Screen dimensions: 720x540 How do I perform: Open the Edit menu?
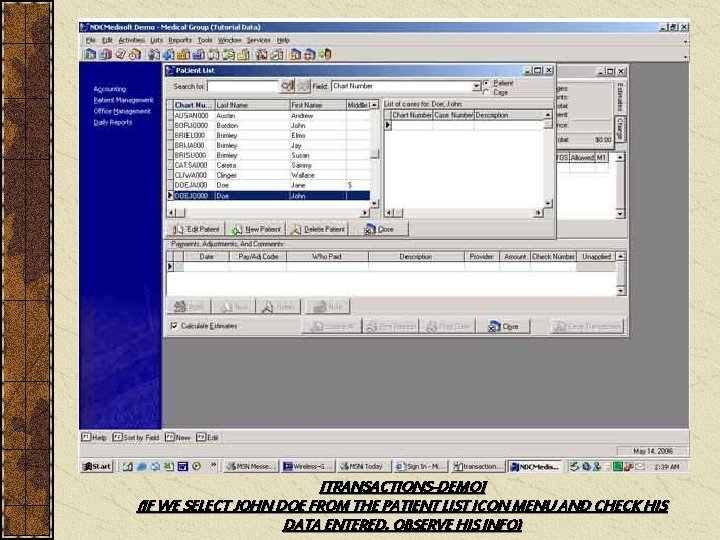tap(107, 40)
